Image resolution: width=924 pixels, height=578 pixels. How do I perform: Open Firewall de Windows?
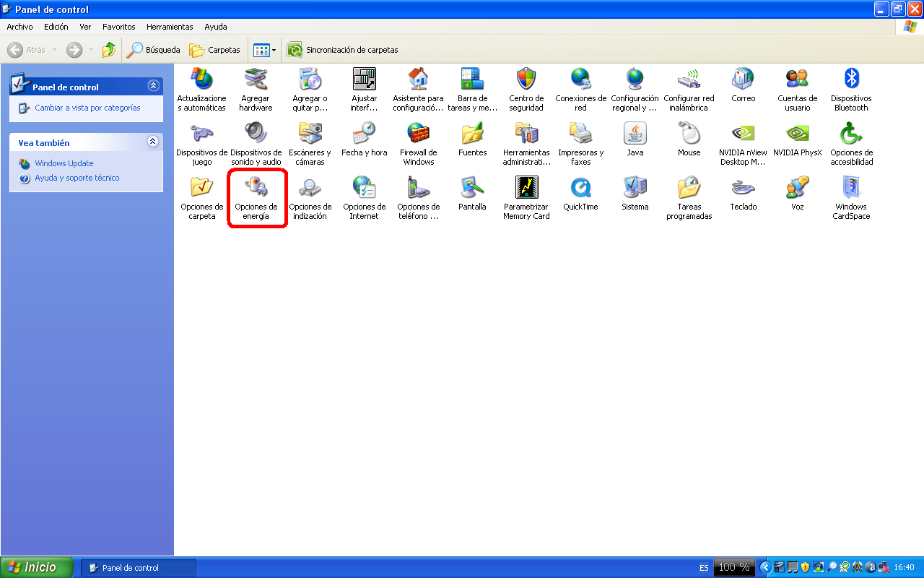tap(419, 144)
